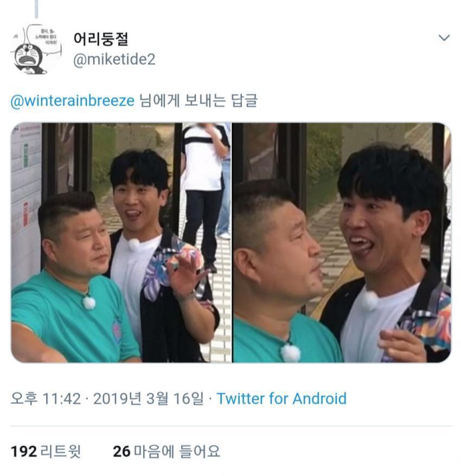Show the 192 리트윗 retweet list
461x476 pixels.
(x=46, y=452)
